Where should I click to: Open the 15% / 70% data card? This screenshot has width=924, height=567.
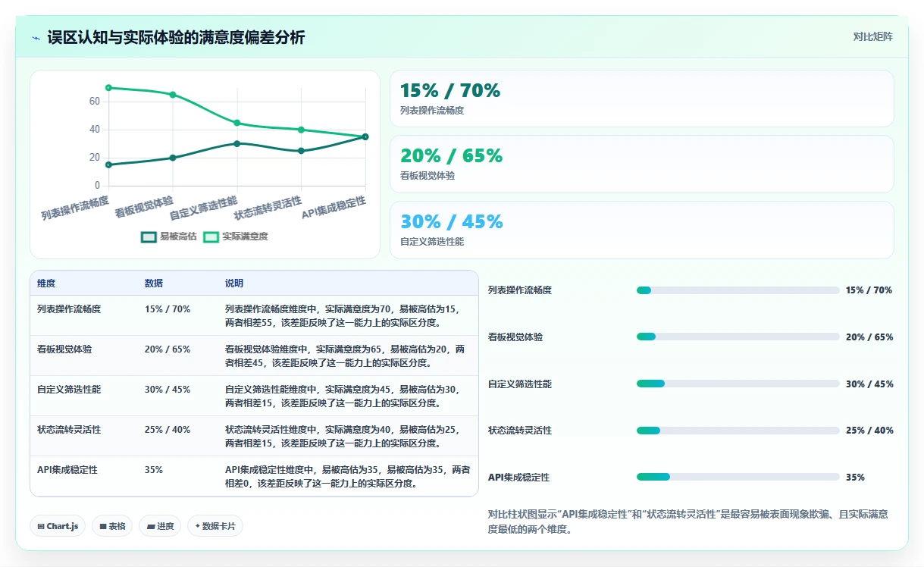tap(641, 99)
